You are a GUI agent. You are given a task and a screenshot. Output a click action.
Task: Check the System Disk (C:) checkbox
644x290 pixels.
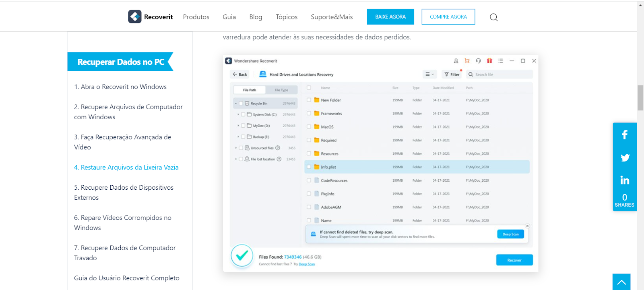[243, 114]
